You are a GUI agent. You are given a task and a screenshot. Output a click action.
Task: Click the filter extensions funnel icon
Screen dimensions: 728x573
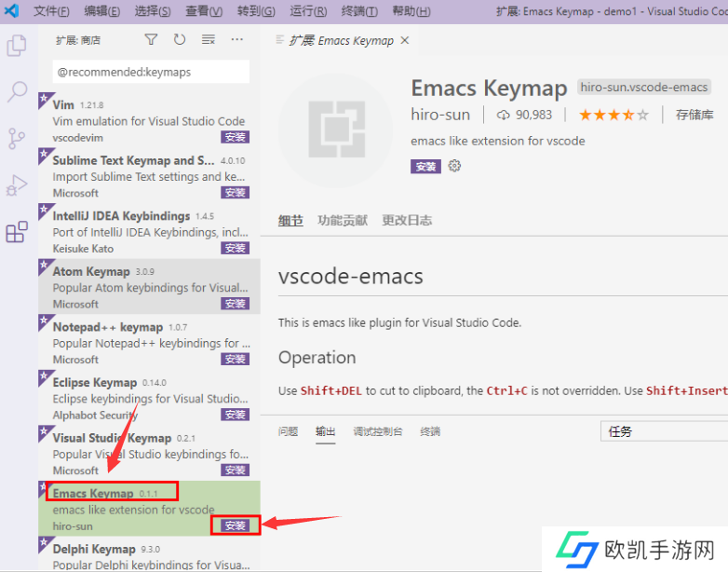tap(151, 40)
